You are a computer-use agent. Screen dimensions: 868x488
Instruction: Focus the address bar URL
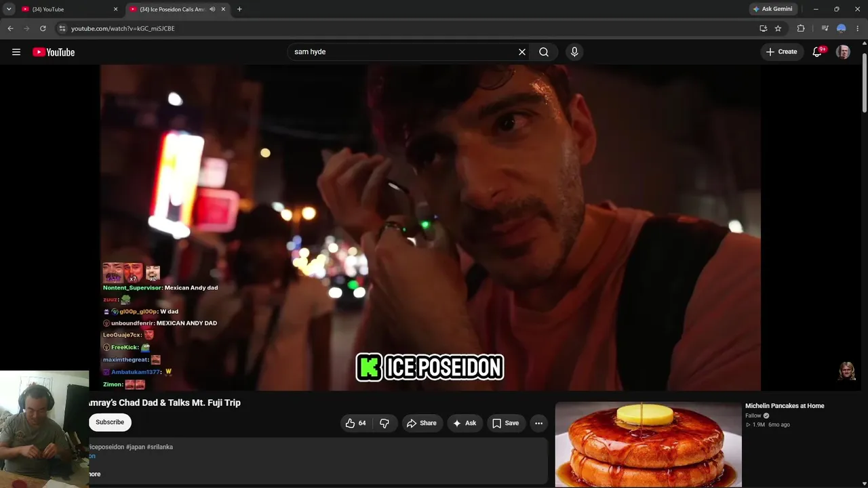pos(123,28)
